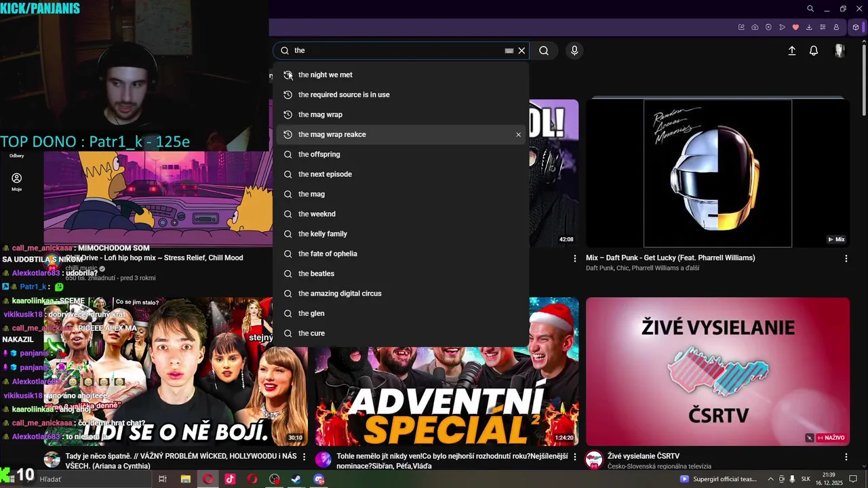Open the browser profile icon
Image resolution: width=868 pixels, height=488 pixels.
tap(836, 27)
